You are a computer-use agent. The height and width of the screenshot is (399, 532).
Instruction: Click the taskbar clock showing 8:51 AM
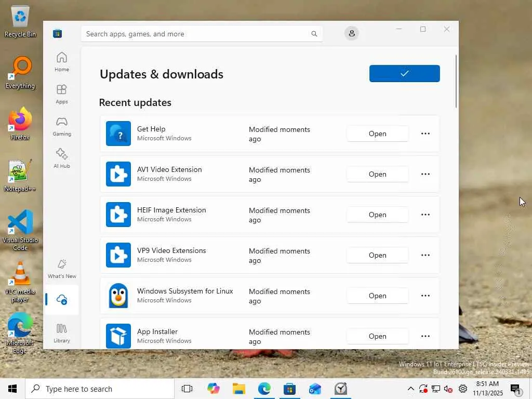(x=487, y=389)
